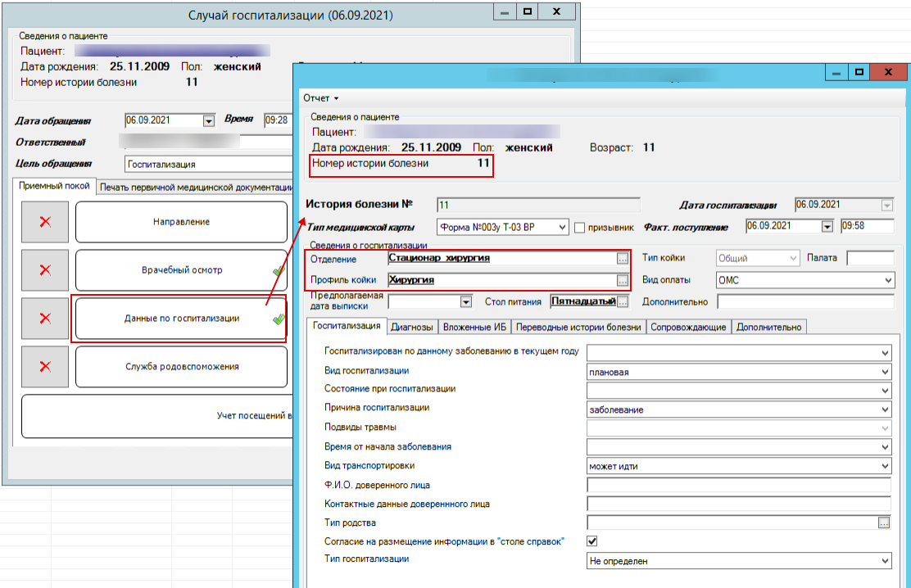Open the Тип родства lookup ellipsis button

point(884,523)
